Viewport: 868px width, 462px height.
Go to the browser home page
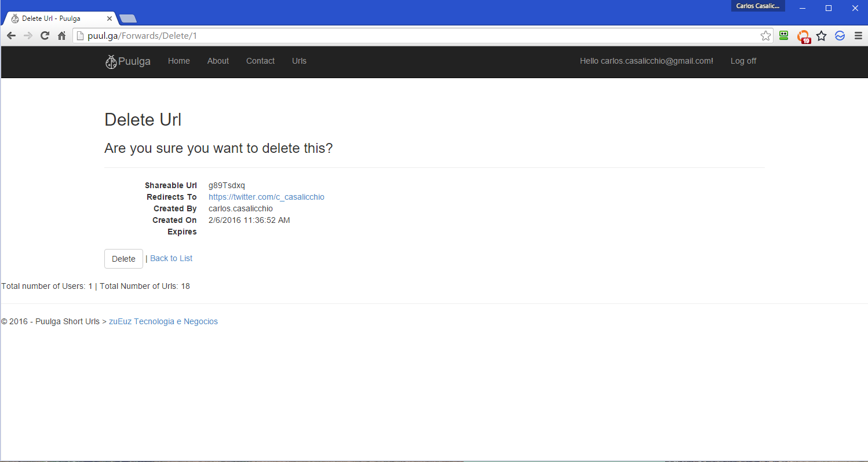click(61, 36)
